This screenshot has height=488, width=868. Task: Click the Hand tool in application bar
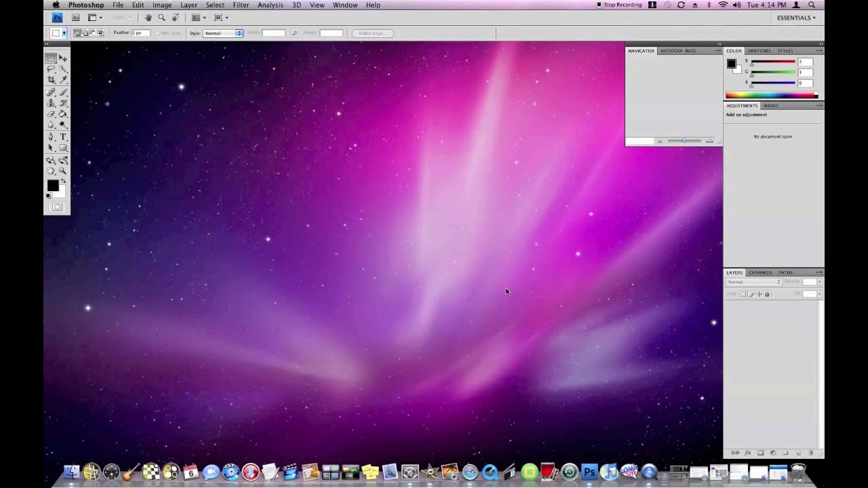[x=148, y=18]
